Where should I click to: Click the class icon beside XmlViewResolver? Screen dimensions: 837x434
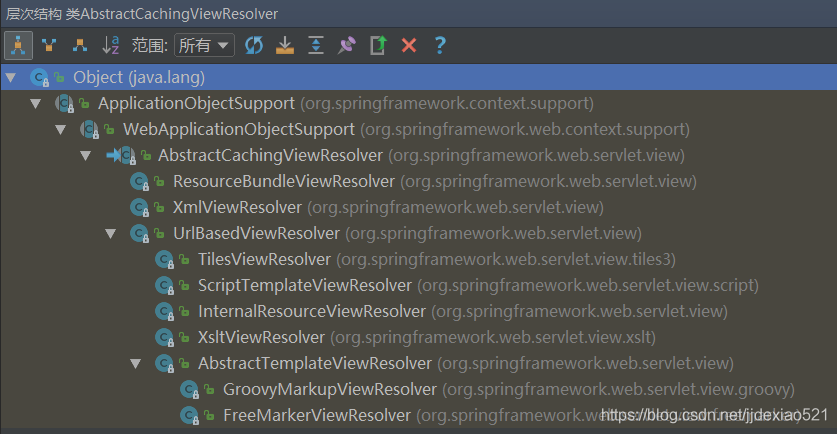[139, 208]
